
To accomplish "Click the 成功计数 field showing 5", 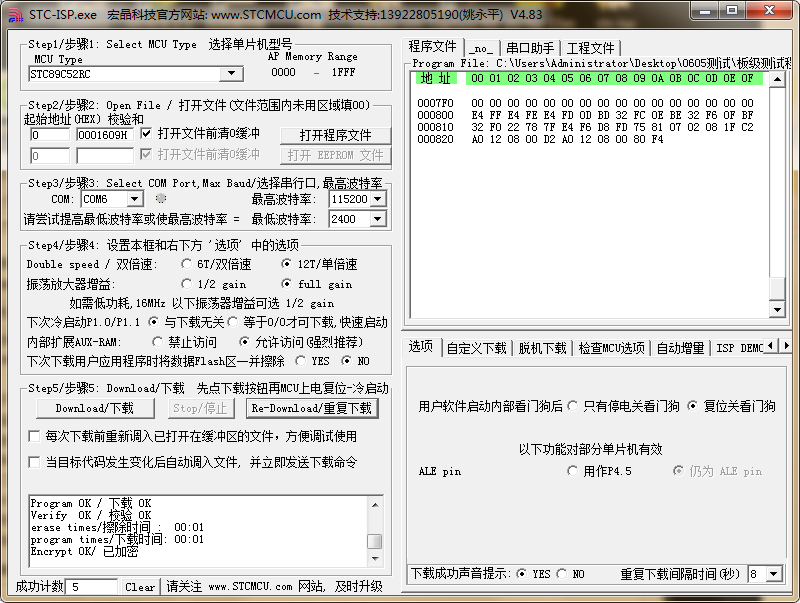I will coord(92,587).
